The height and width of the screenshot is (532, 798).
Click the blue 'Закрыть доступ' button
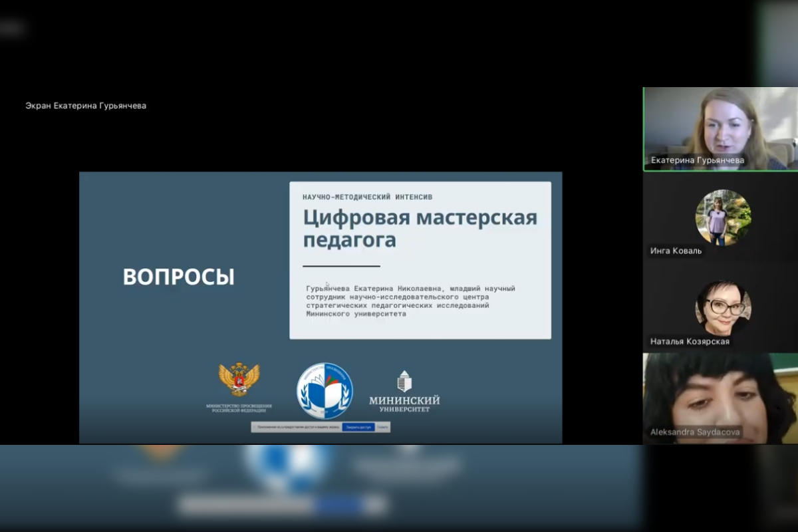pyautogui.click(x=358, y=427)
